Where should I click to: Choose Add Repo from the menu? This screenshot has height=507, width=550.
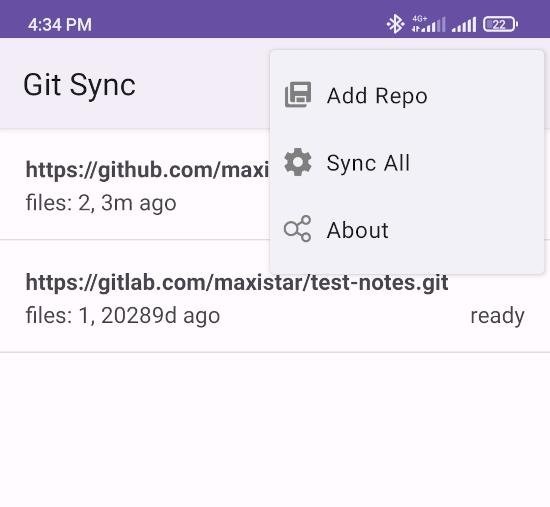tap(407, 95)
